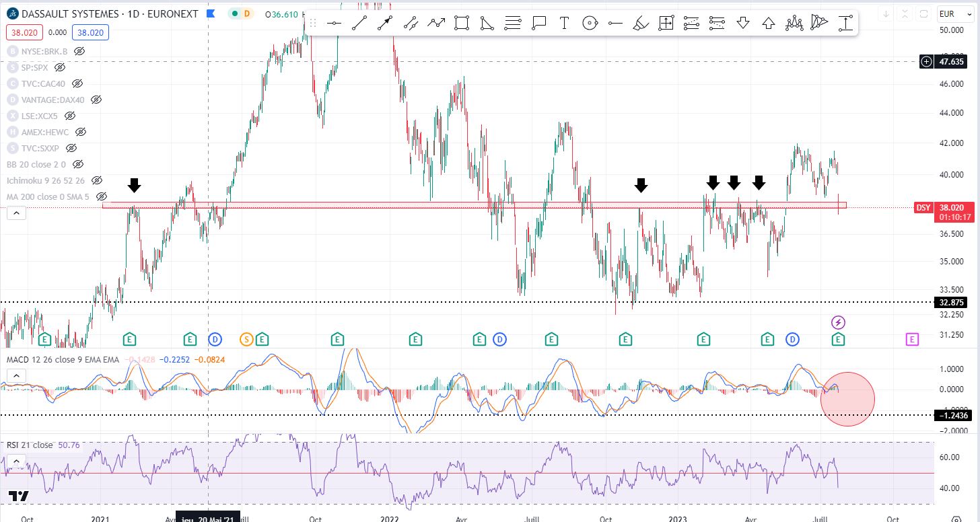Image resolution: width=980 pixels, height=522 pixels.
Task: Click the TradingView logo at bottom left
Action: point(19,497)
